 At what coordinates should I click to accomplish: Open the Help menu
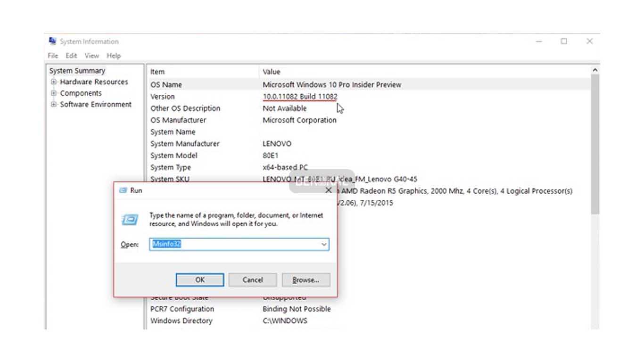click(x=114, y=56)
